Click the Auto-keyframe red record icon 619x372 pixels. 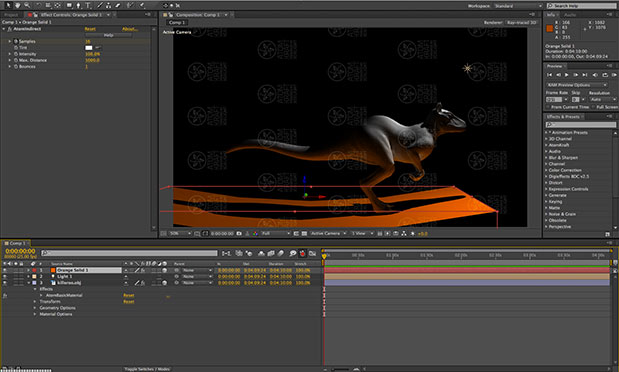coord(303,253)
